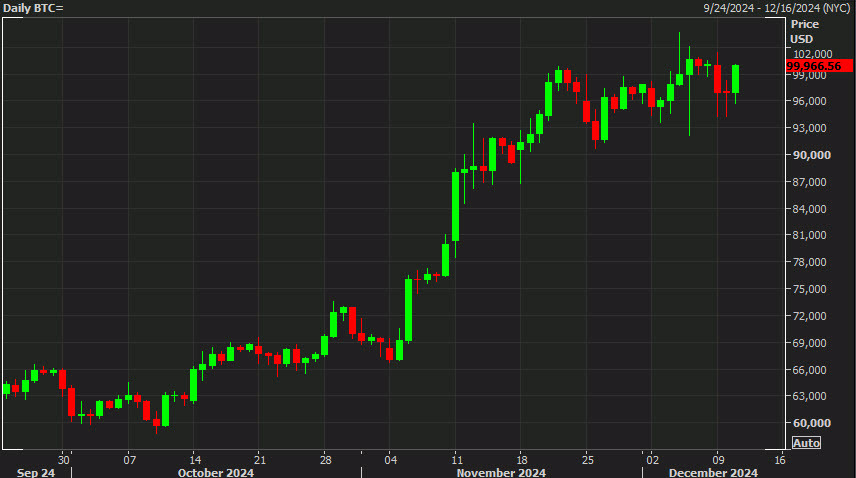Click the tall green candle from 81,000 to 88,000

(x=455, y=206)
